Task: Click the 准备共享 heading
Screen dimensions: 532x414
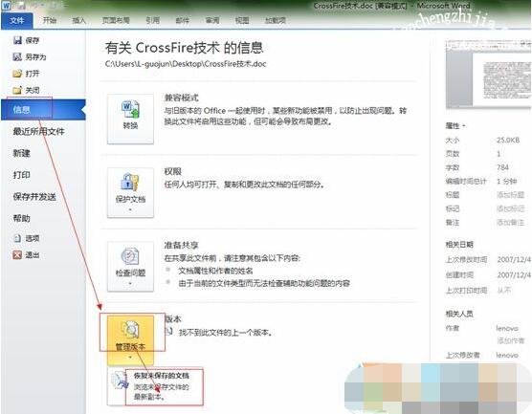Action: click(x=181, y=245)
